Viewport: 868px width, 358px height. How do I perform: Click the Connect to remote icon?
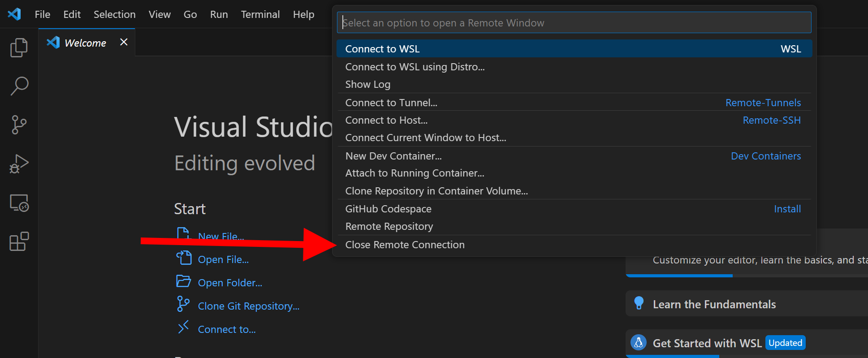point(183,327)
